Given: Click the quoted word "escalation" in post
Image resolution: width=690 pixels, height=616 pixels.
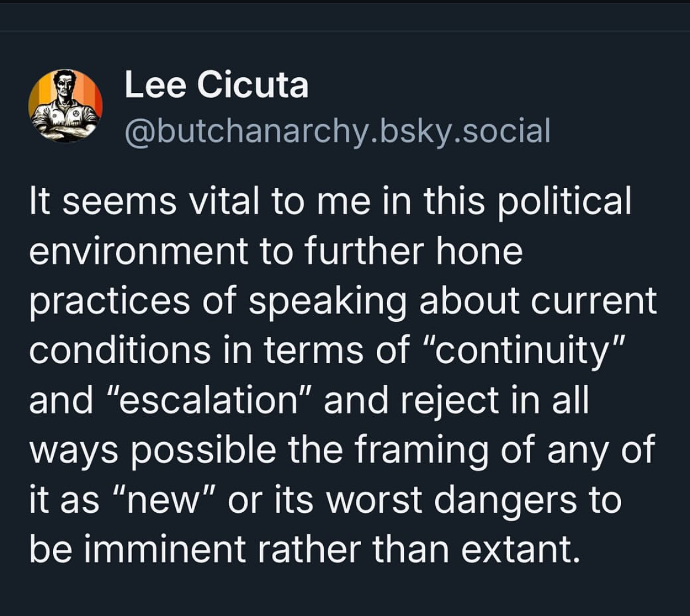Looking at the screenshot, I should 201,400.
